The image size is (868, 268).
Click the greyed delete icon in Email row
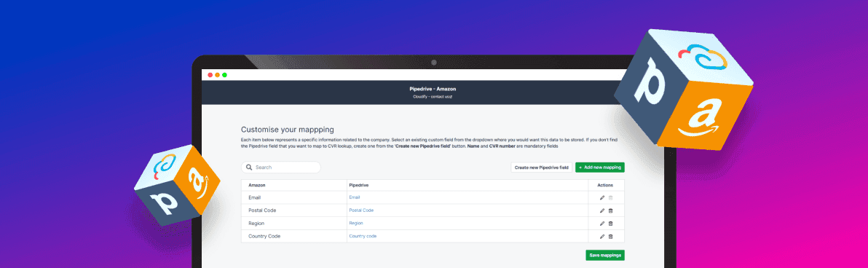611,197
